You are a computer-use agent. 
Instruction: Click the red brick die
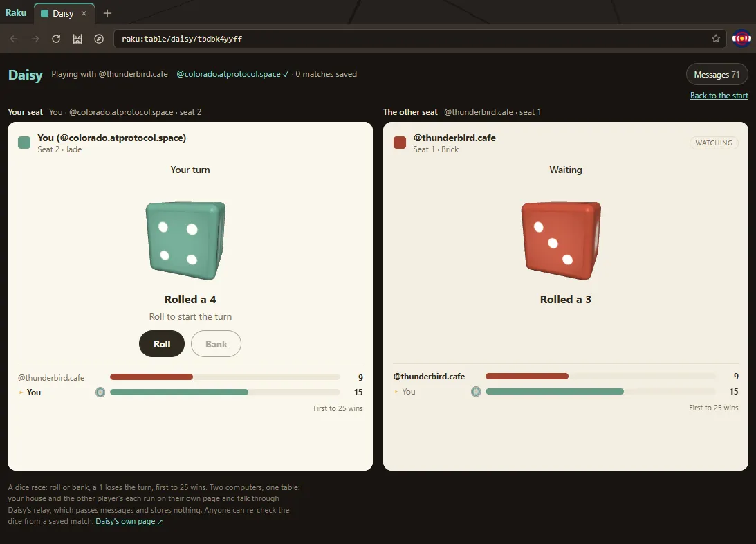(561, 241)
